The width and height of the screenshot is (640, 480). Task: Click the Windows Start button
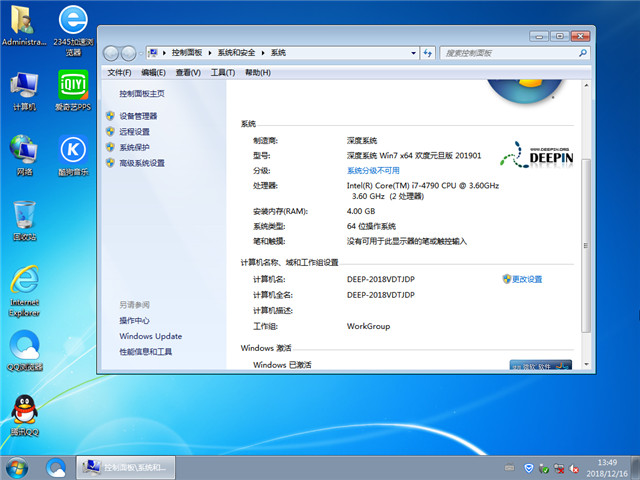(17, 467)
